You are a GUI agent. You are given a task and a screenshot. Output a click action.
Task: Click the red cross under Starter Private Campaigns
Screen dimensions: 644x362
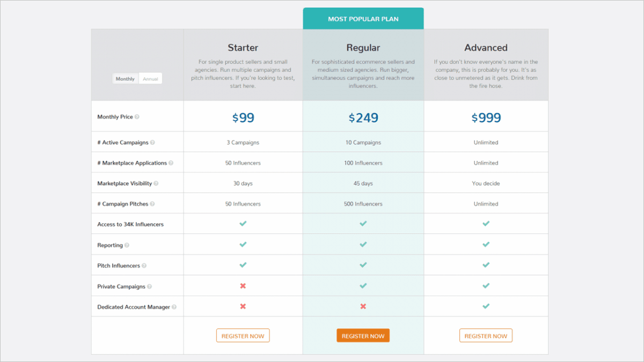[243, 285]
